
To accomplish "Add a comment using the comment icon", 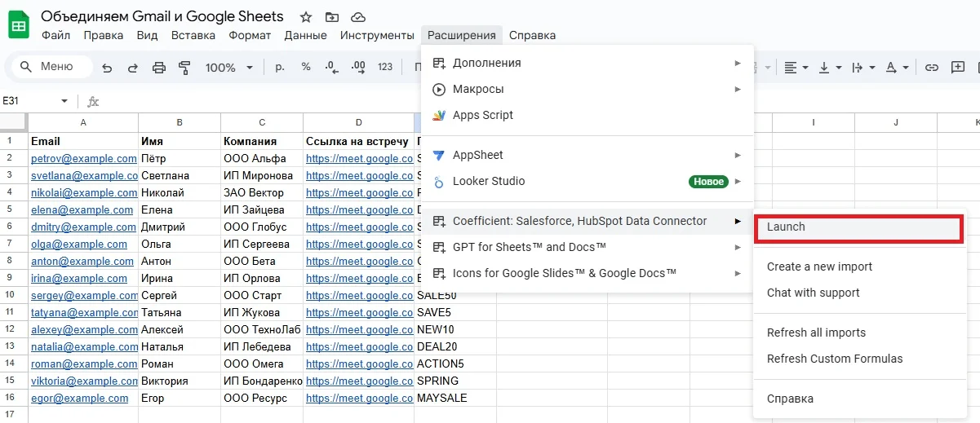I will pos(958,68).
